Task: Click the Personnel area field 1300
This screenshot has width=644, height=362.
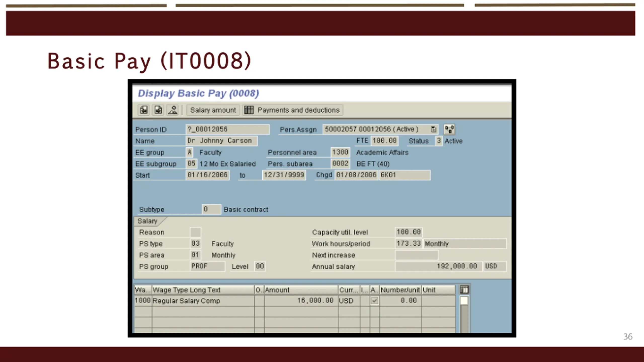Action: 340,152
